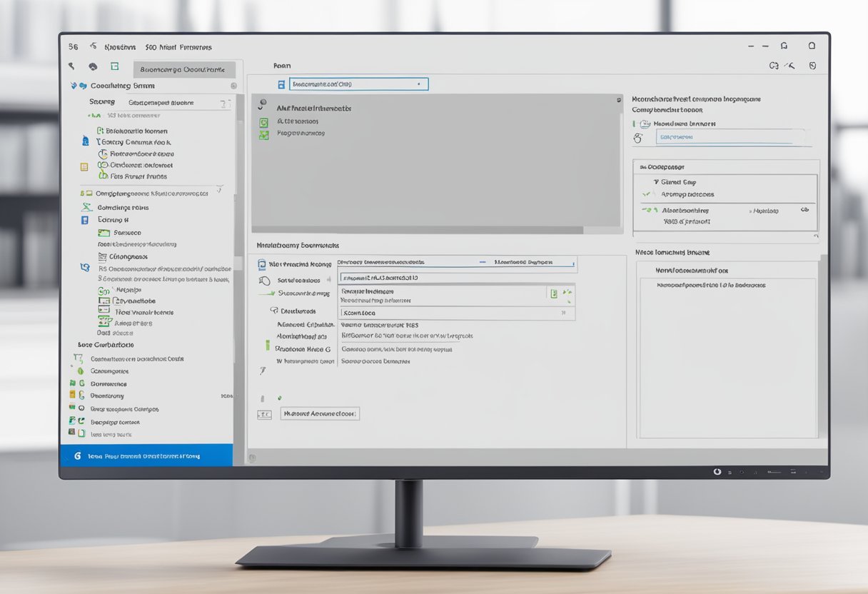Image resolution: width=868 pixels, height=594 pixels.
Task: Open the dropdown in the parameters header row
Action: [x=573, y=263]
